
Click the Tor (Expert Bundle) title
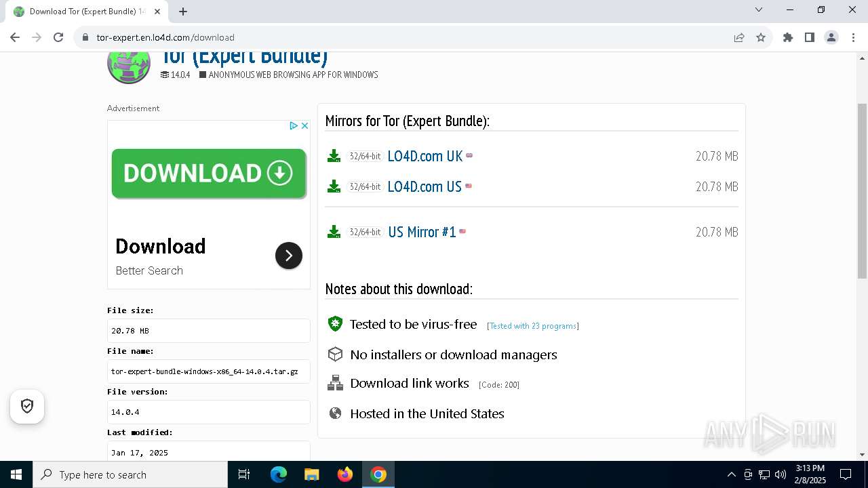(244, 56)
